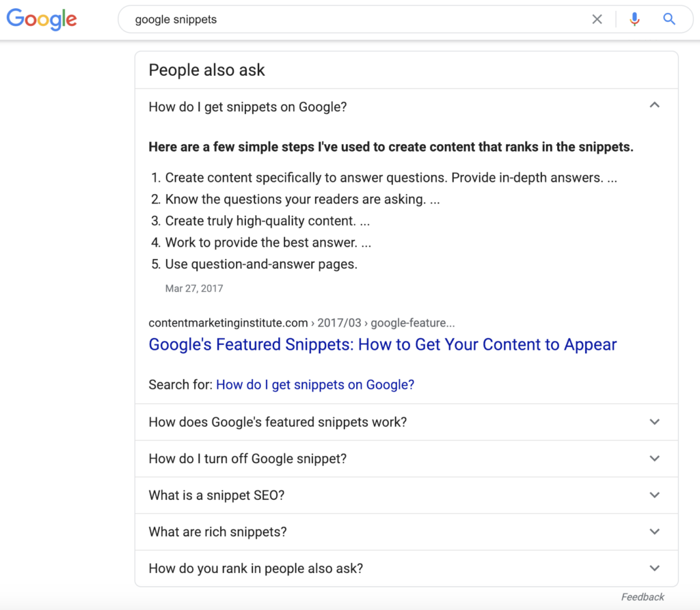Clear the search box with the X icon
This screenshot has height=610, width=700.
coord(597,19)
